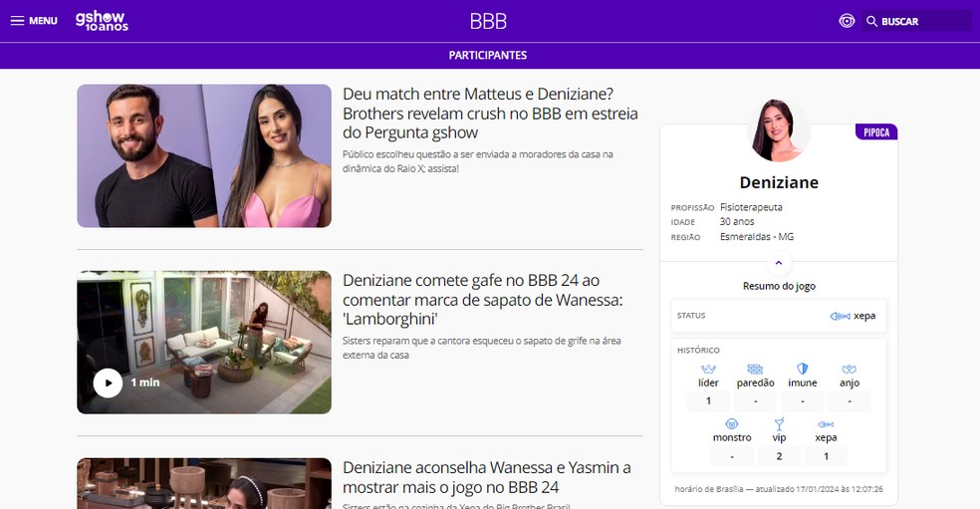Click the xepa fishbone icon in histórico

tap(826, 424)
